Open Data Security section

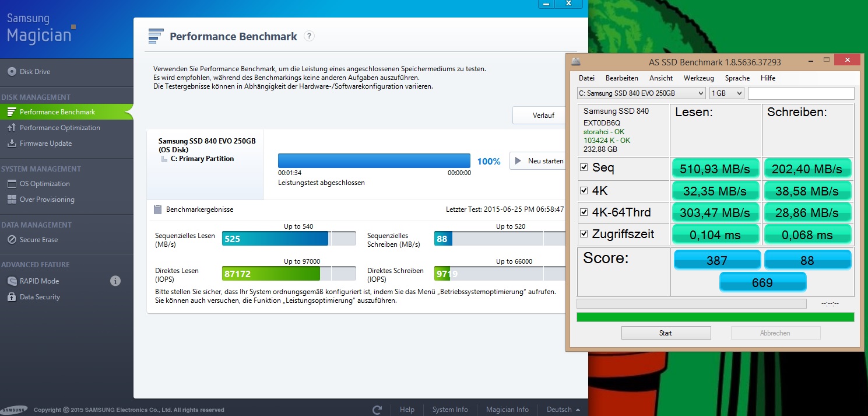point(40,297)
